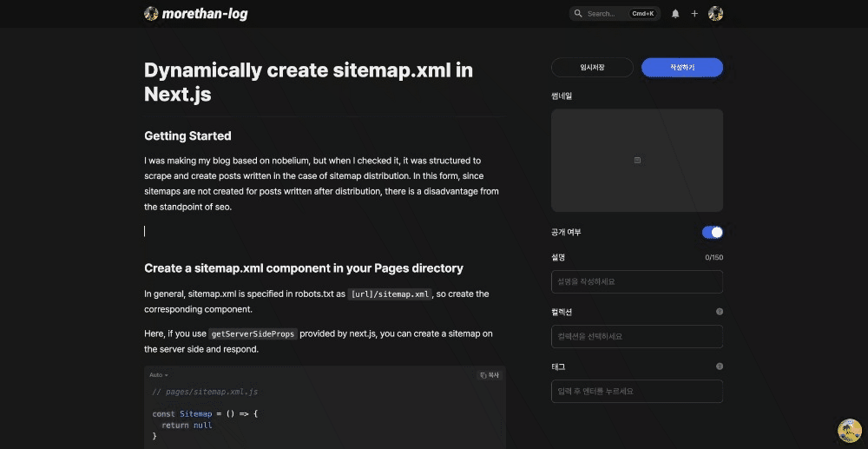Click the search magnifier icon
This screenshot has width=868, height=449.
[578, 13]
